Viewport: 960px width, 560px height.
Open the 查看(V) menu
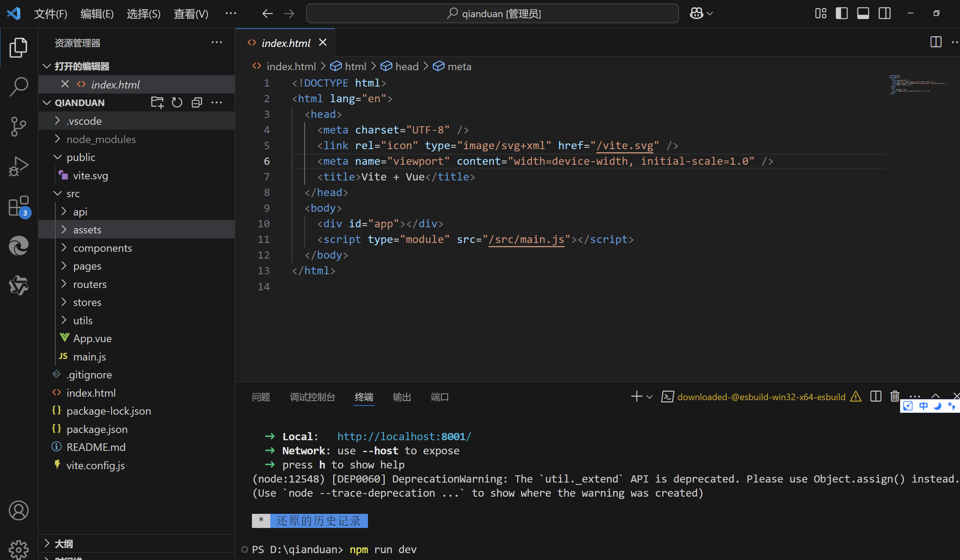coord(191,14)
